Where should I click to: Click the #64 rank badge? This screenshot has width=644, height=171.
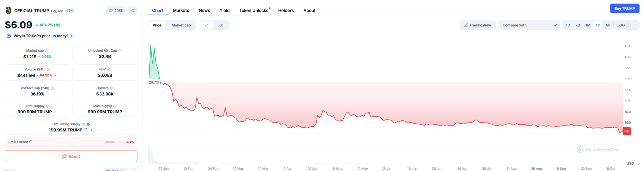tap(70, 10)
